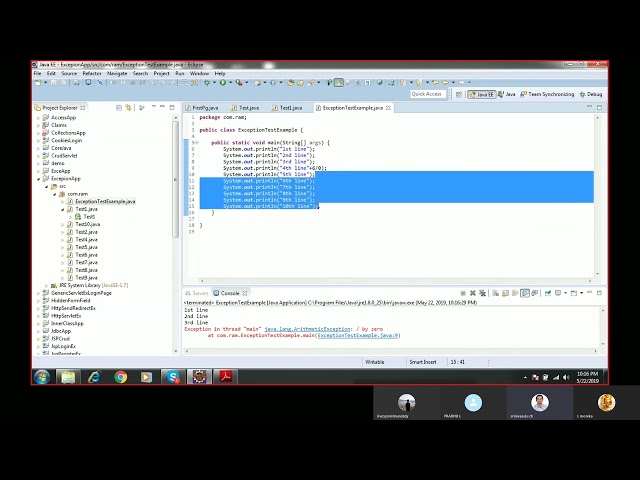This screenshot has height=480, width=640.
Task: Switch to Debug perspective
Action: pyautogui.click(x=591, y=94)
